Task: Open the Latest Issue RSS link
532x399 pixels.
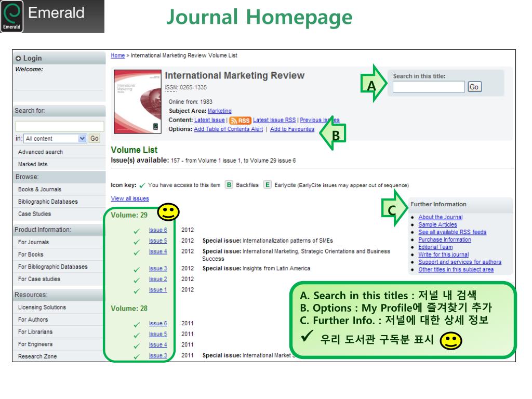Action: point(274,120)
